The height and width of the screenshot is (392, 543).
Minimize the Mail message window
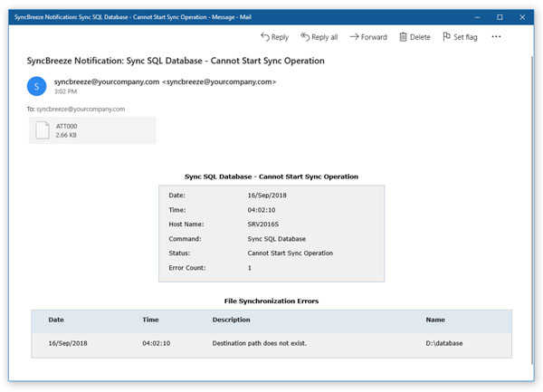[477, 17]
